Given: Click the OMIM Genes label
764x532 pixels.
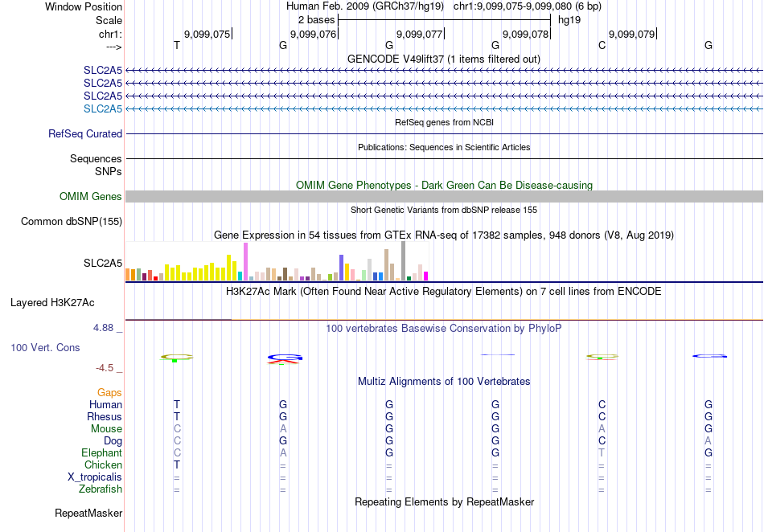Looking at the screenshot, I should [x=91, y=196].
